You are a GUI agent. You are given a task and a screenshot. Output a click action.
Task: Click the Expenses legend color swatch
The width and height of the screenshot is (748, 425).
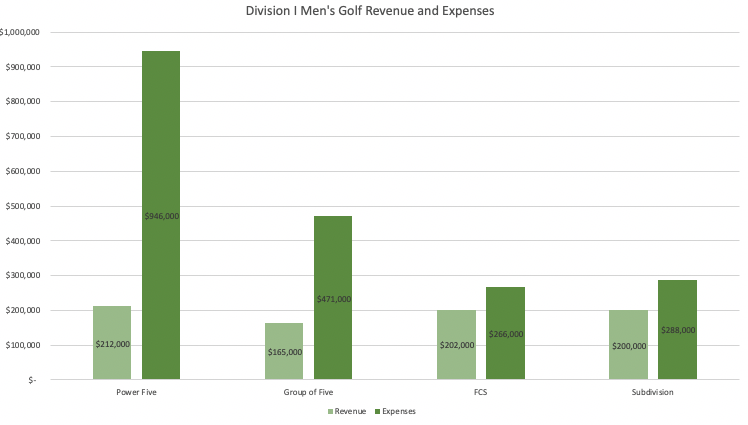point(376,411)
